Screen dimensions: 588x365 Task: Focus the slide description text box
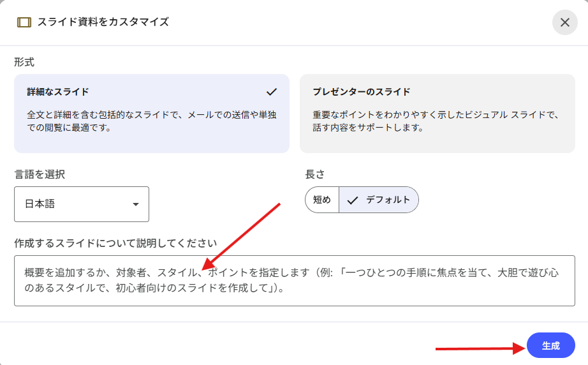click(294, 281)
